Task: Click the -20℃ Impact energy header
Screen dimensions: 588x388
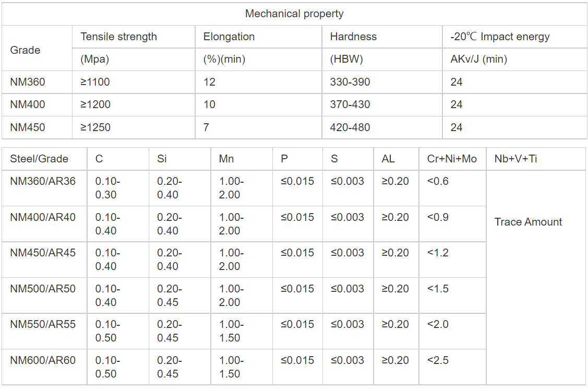Action: click(x=500, y=37)
